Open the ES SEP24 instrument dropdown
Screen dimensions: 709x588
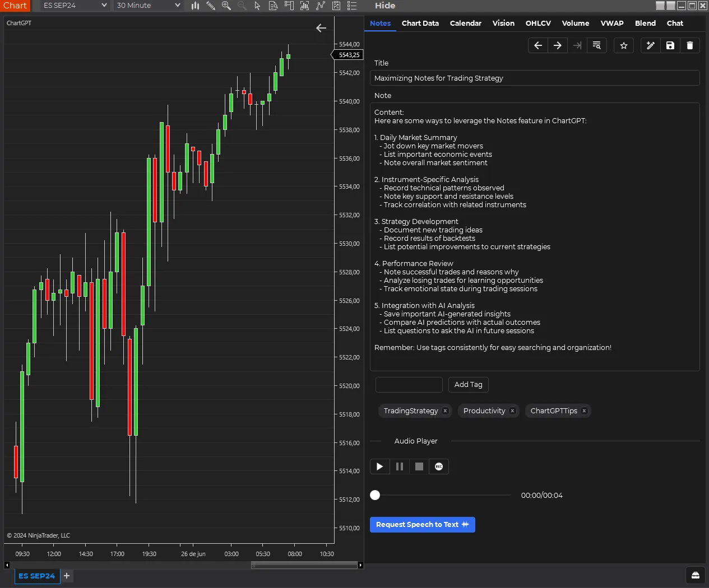(75, 6)
